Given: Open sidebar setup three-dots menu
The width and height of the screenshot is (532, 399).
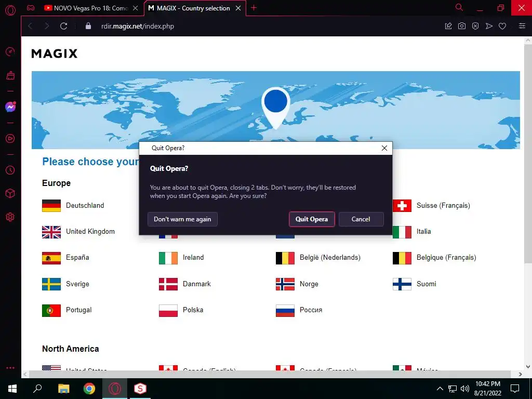Looking at the screenshot, I should pos(10,368).
